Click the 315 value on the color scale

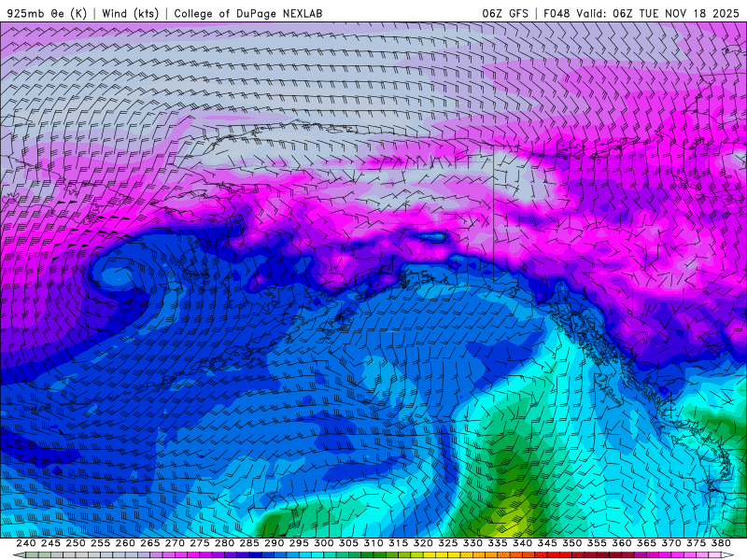click(398, 543)
